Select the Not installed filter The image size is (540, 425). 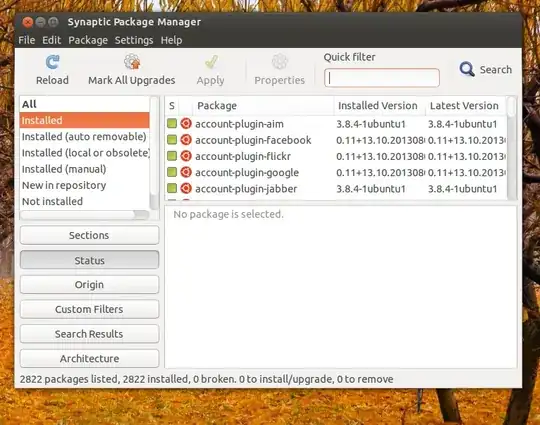tap(85, 201)
